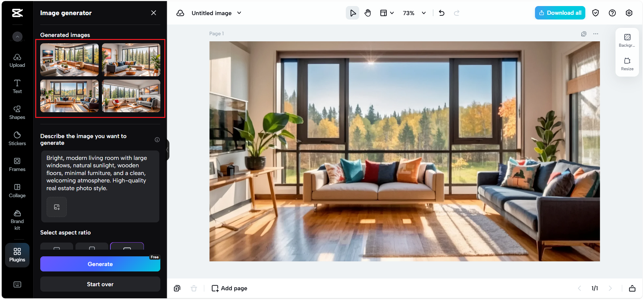This screenshot has height=300, width=644.
Task: Open the Untitled image name dropdown
Action: coord(239,13)
